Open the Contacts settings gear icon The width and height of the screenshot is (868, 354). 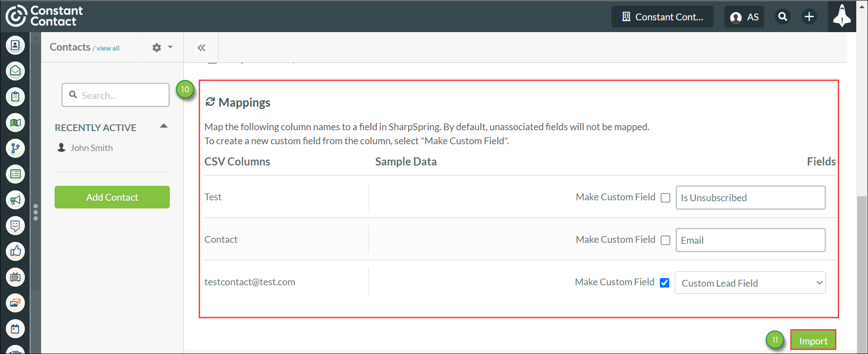157,47
